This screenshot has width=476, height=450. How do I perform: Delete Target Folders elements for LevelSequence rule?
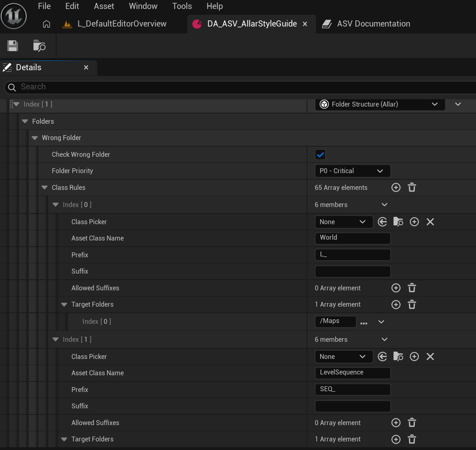click(411, 439)
